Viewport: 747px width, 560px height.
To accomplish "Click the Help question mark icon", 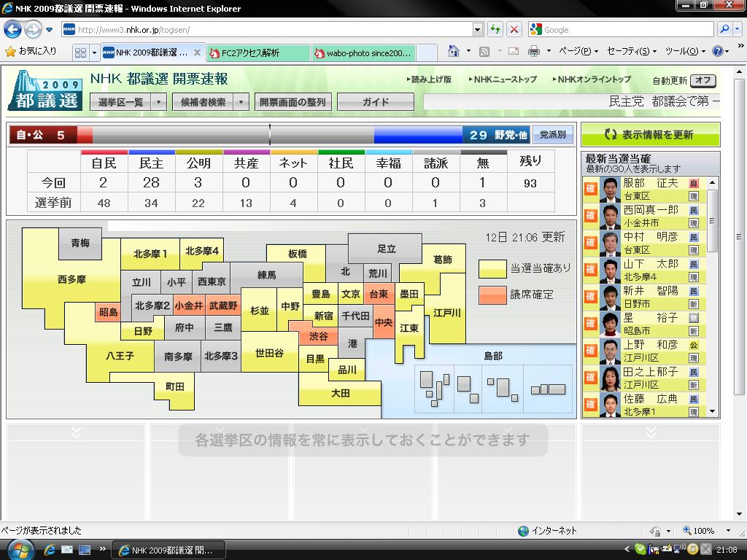I will click(718, 51).
